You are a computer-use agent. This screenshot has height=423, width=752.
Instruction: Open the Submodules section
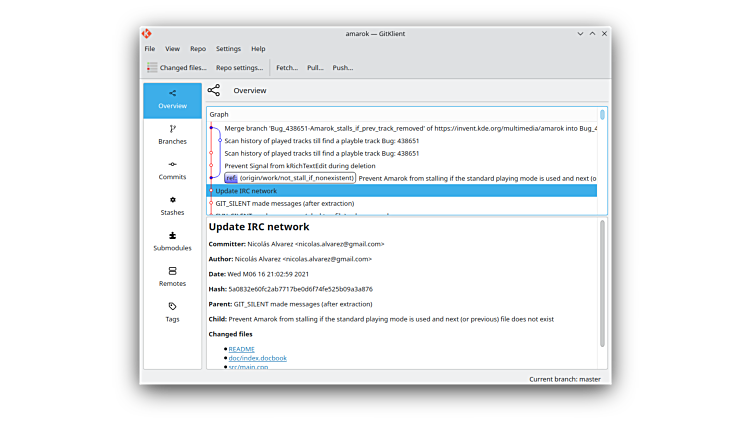[x=172, y=241]
